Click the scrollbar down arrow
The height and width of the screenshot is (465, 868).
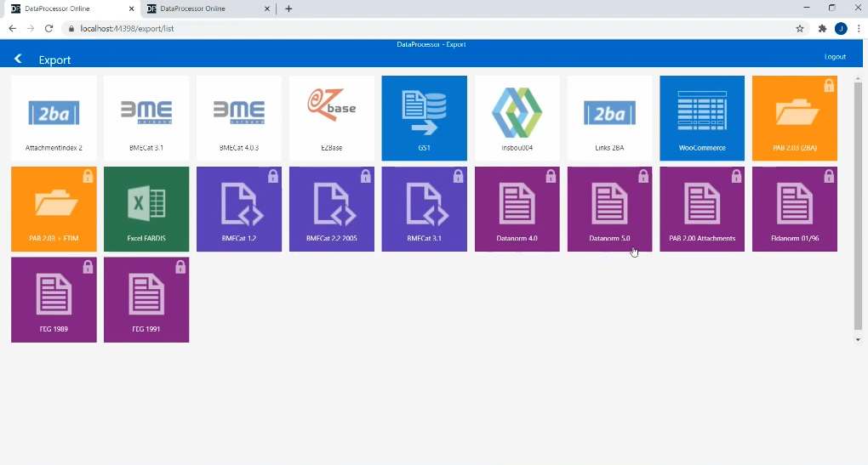click(x=858, y=339)
